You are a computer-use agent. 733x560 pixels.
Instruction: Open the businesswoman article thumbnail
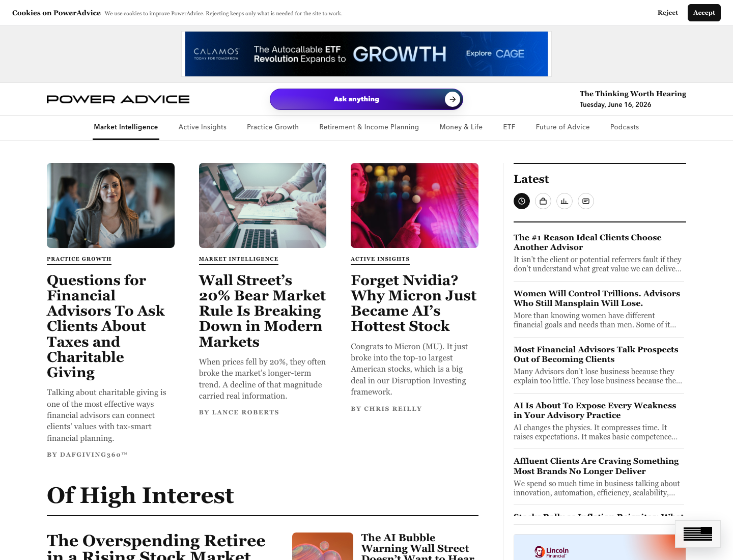[x=110, y=205]
